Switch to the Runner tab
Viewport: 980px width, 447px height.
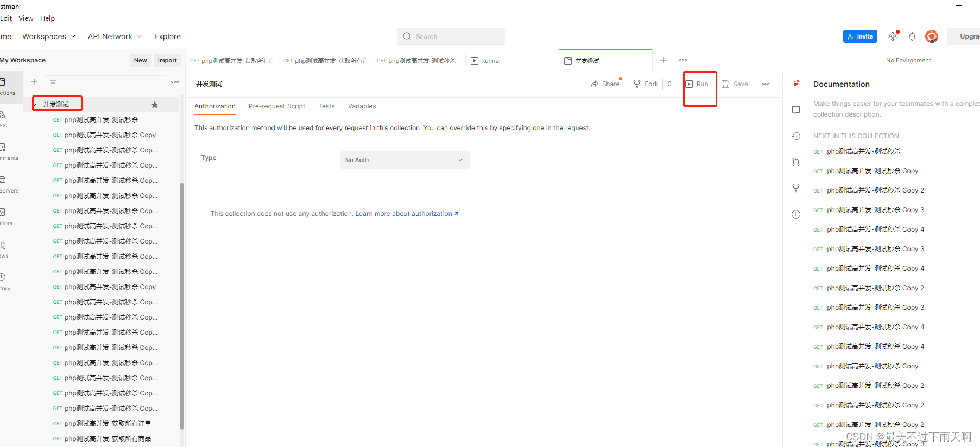pos(486,61)
